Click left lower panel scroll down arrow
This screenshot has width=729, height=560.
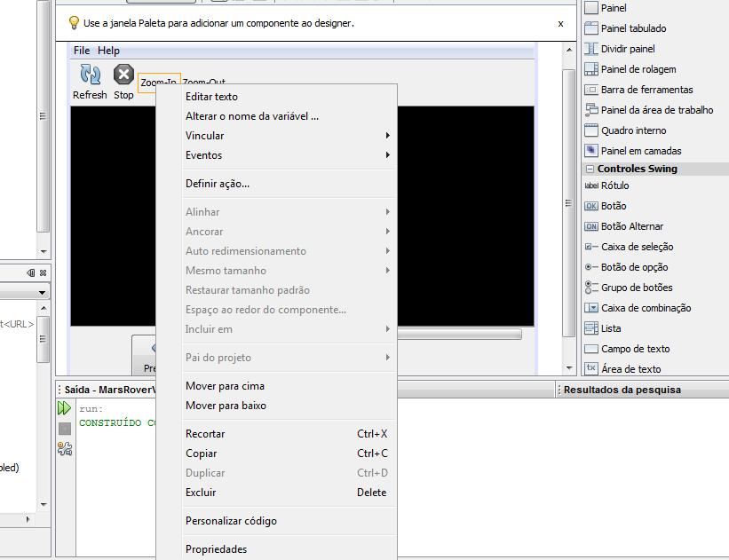[44, 504]
